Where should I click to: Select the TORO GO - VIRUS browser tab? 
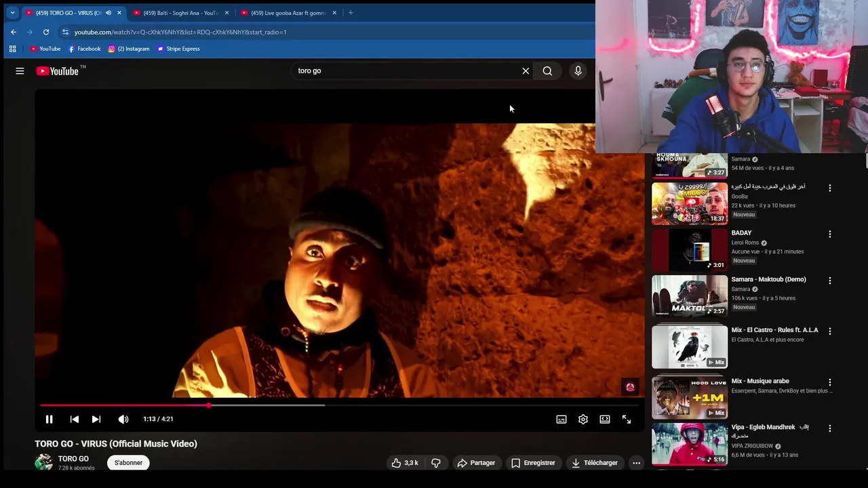(x=73, y=13)
